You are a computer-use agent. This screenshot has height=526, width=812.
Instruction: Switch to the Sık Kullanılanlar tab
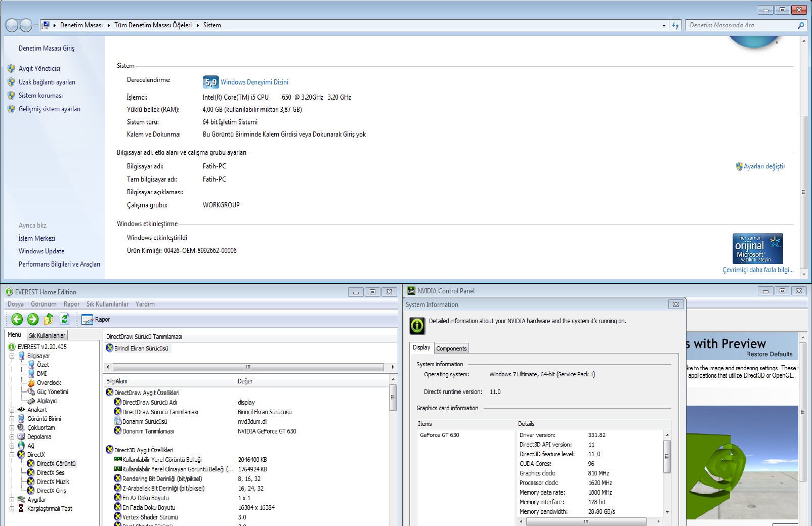tap(47, 335)
